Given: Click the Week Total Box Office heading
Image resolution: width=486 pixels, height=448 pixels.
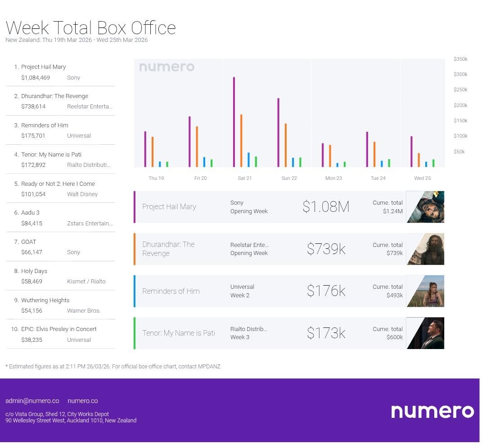Looking at the screenshot, I should 90,28.
